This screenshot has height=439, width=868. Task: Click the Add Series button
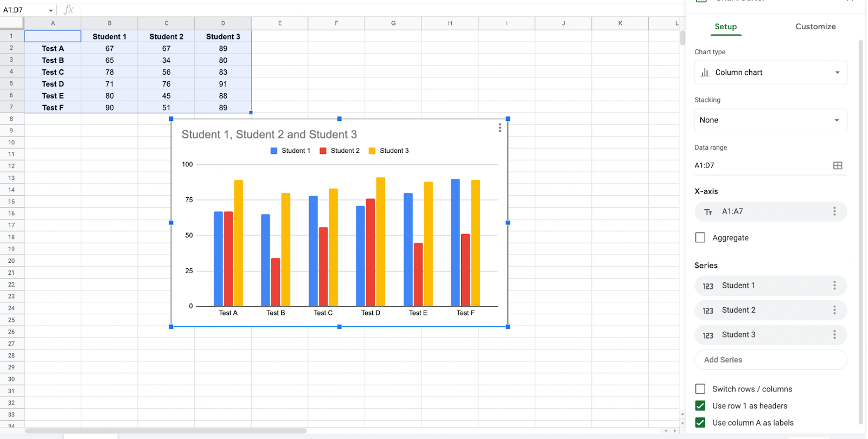click(770, 360)
